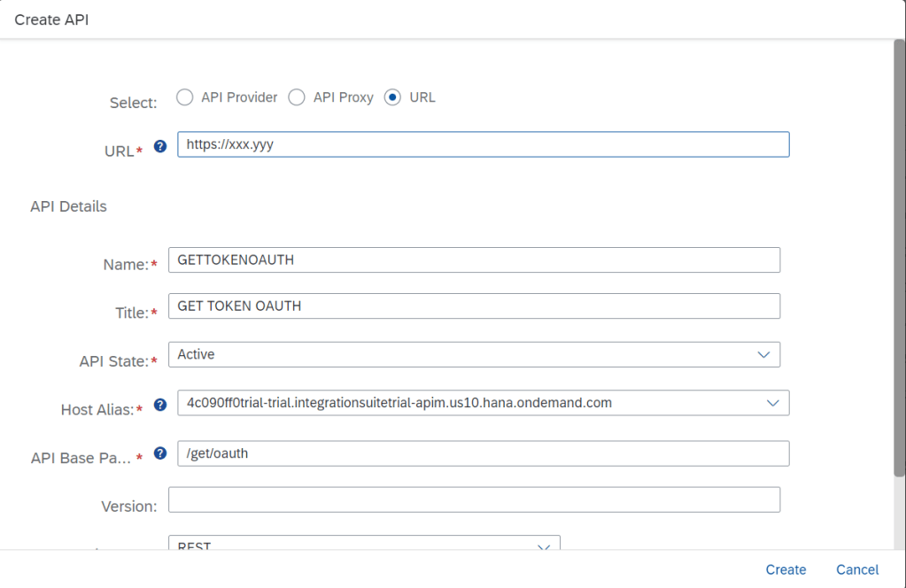Click the API Base Path field /get/oauth
The height and width of the screenshot is (588, 906).
pyautogui.click(x=483, y=453)
